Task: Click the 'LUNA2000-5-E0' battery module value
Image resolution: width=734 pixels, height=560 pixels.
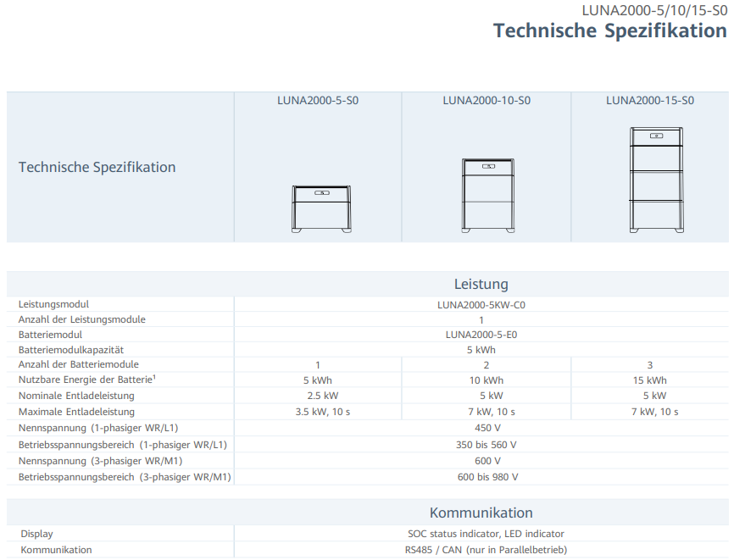Action: (481, 335)
